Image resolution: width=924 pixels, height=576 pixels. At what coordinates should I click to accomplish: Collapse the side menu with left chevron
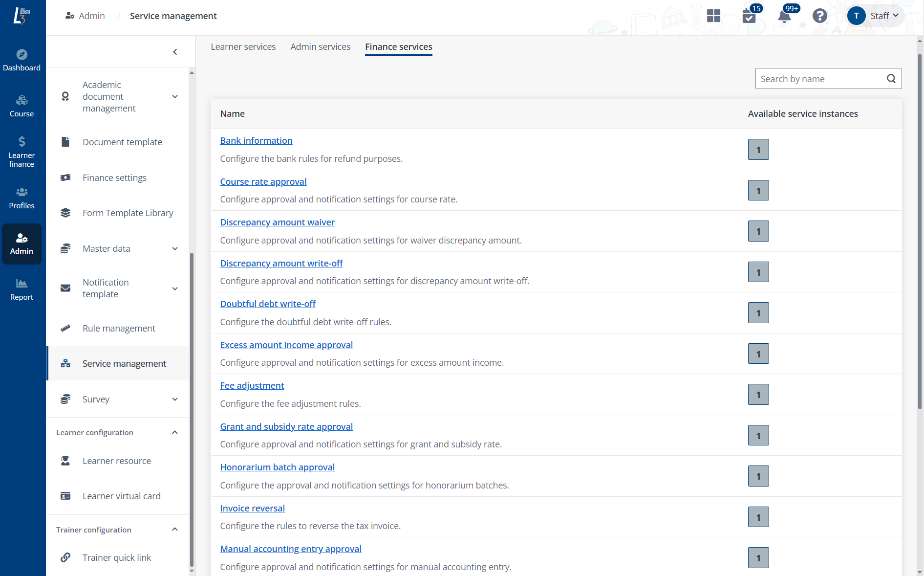click(175, 52)
